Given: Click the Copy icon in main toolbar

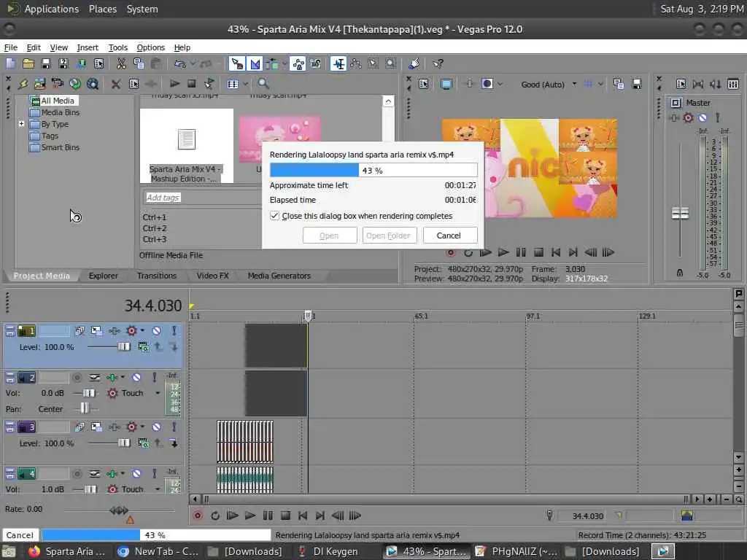Looking at the screenshot, I should click(x=139, y=63).
